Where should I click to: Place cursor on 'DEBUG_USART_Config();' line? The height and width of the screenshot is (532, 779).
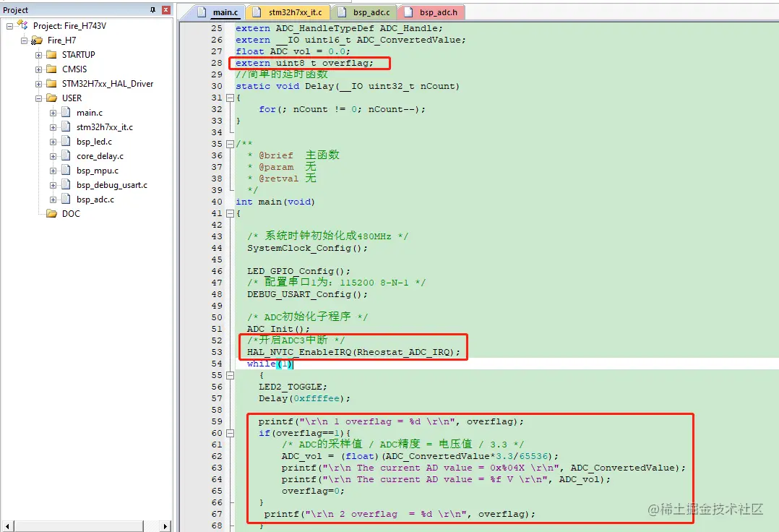coord(308,294)
